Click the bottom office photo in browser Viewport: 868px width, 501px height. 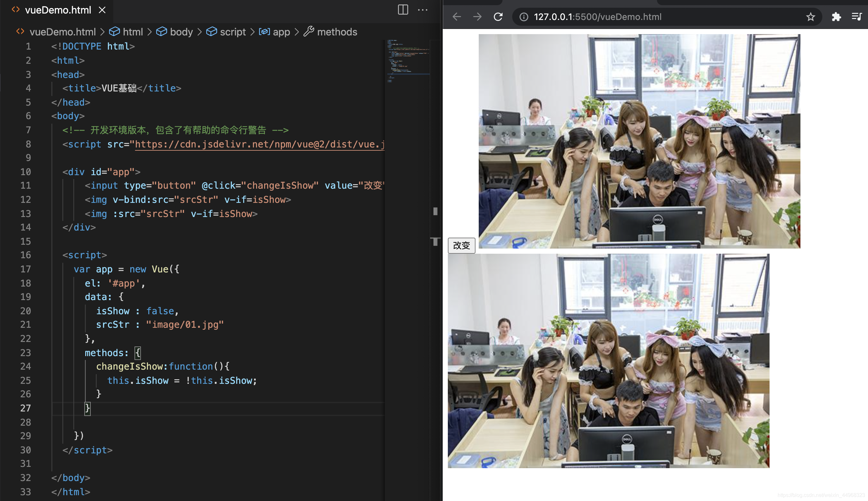click(608, 361)
